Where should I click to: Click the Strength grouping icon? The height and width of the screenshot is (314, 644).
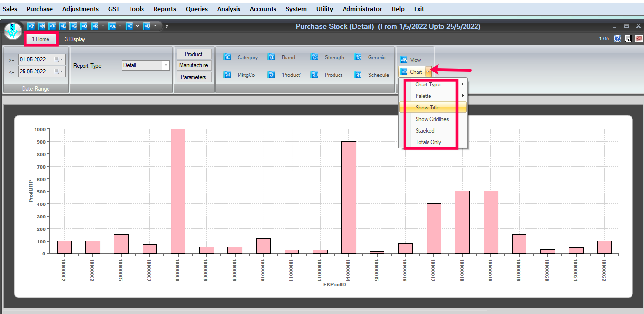click(314, 57)
